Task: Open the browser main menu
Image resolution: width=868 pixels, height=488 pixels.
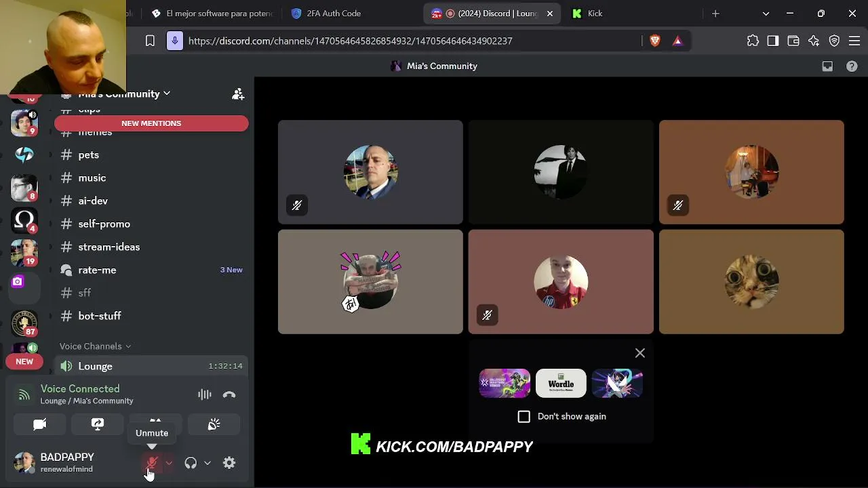Action: coord(855,41)
